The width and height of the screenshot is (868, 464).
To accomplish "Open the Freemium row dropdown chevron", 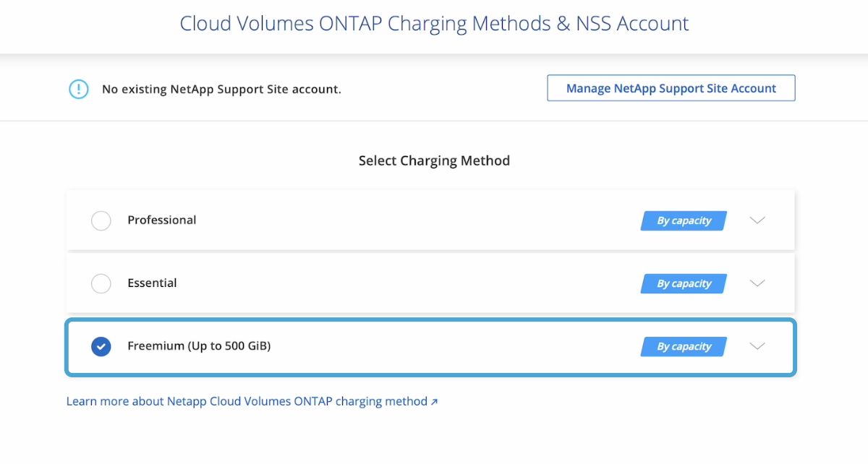I will click(x=757, y=346).
